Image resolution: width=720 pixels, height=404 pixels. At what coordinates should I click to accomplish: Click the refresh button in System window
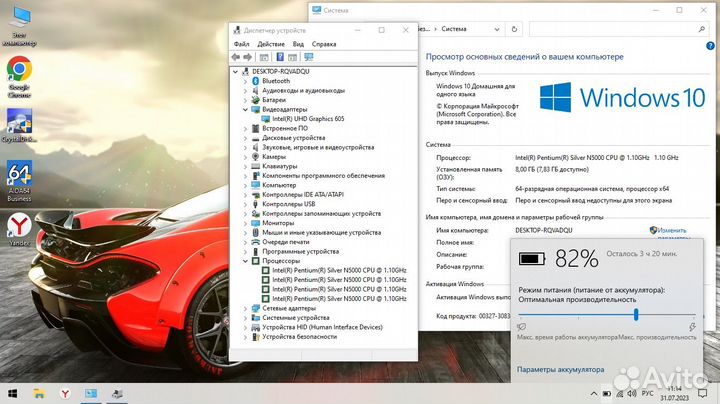514,29
